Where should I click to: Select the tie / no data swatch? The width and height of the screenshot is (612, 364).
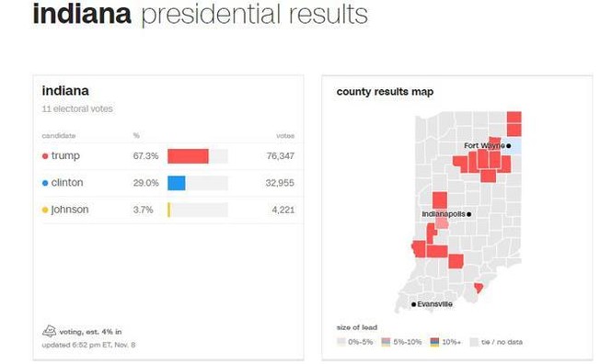point(474,342)
